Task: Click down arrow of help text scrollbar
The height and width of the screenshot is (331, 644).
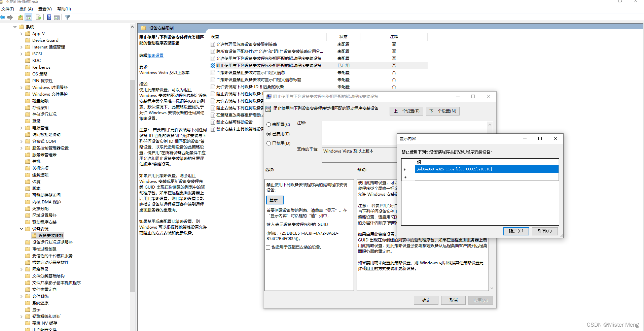Action: pyautogui.click(x=492, y=288)
